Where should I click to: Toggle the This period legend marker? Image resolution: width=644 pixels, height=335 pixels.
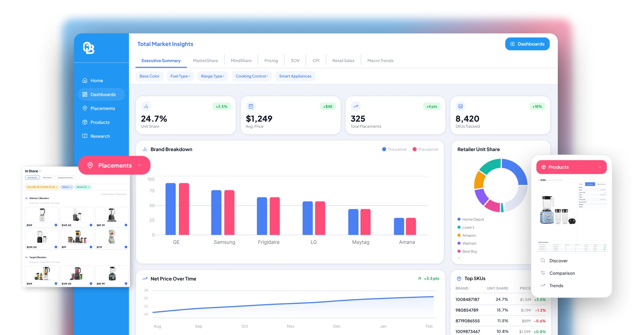384,149
